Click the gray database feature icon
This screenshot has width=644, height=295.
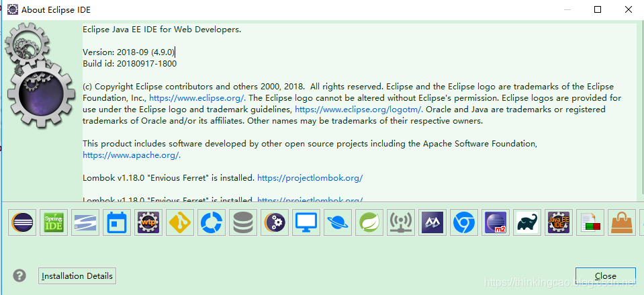[243, 222]
